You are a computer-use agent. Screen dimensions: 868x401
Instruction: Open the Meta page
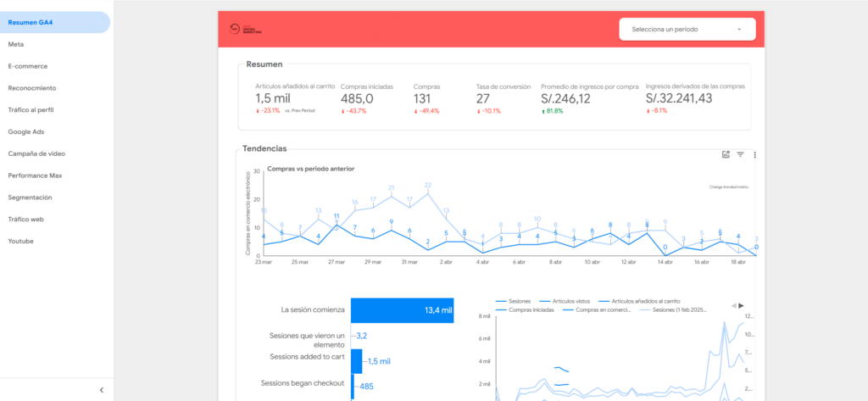[16, 44]
